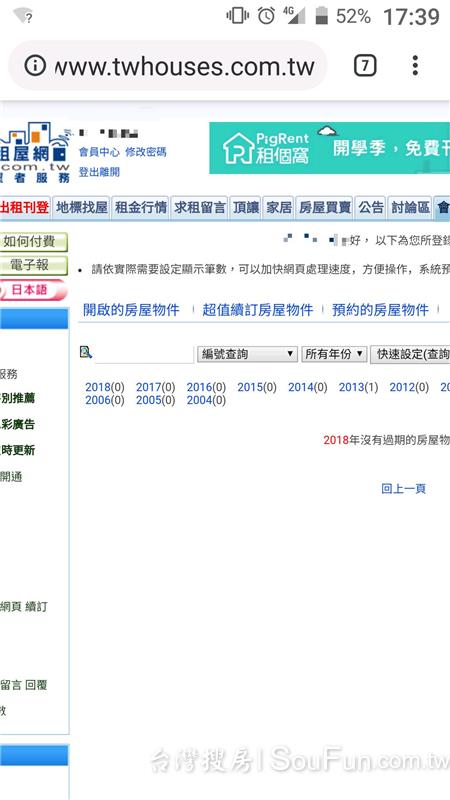The height and width of the screenshot is (800, 450).
Task: Open the PigRent 租個窩 banner ad
Action: (x=330, y=148)
